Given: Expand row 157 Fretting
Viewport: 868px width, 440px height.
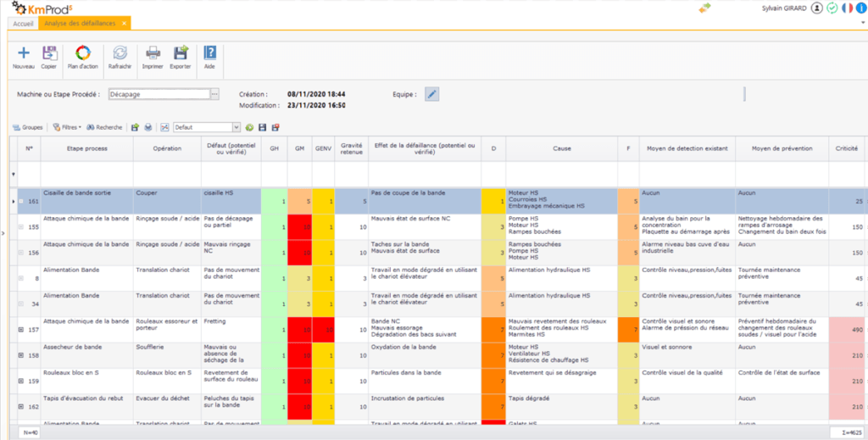Looking at the screenshot, I should tap(21, 330).
